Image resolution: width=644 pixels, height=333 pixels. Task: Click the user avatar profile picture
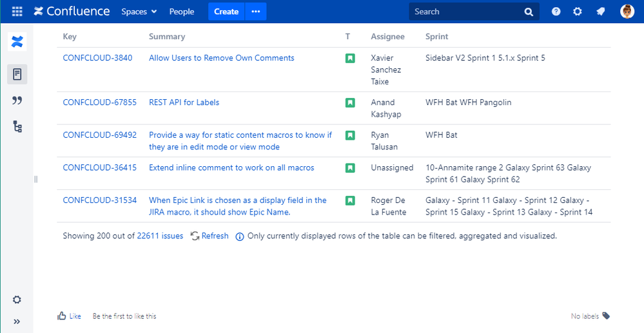tap(627, 12)
